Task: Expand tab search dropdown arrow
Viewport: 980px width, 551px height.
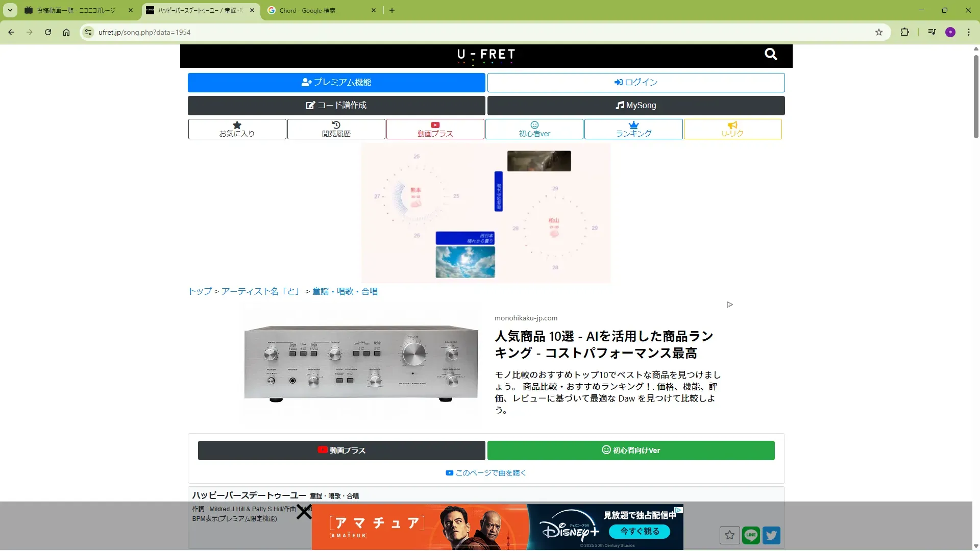Action: (10, 10)
